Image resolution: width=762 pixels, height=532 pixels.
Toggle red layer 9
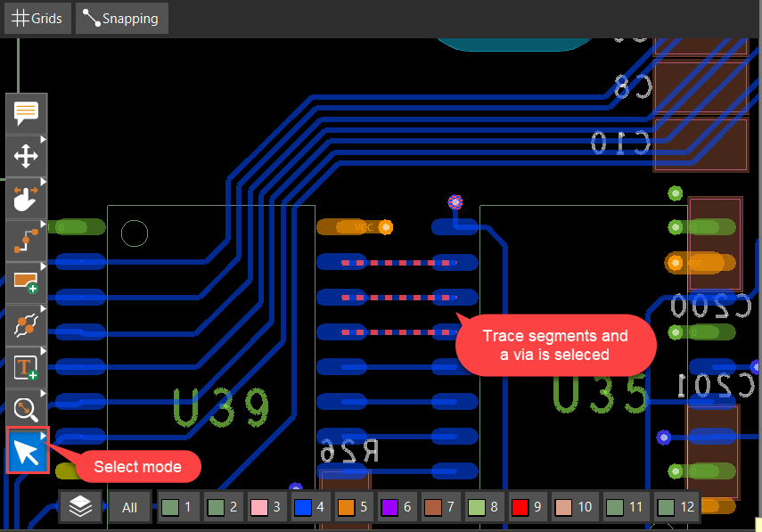click(x=528, y=507)
